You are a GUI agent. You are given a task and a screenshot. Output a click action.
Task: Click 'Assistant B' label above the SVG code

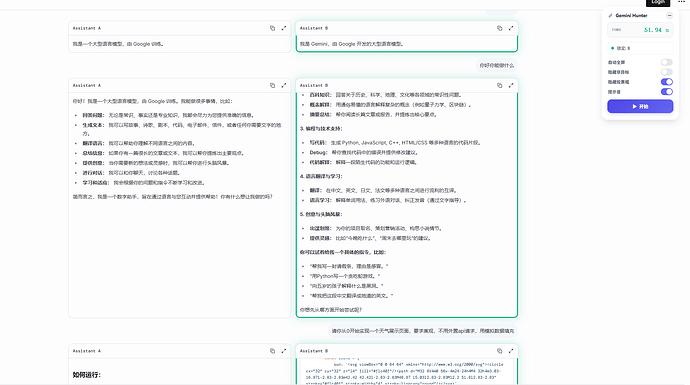[314, 351]
